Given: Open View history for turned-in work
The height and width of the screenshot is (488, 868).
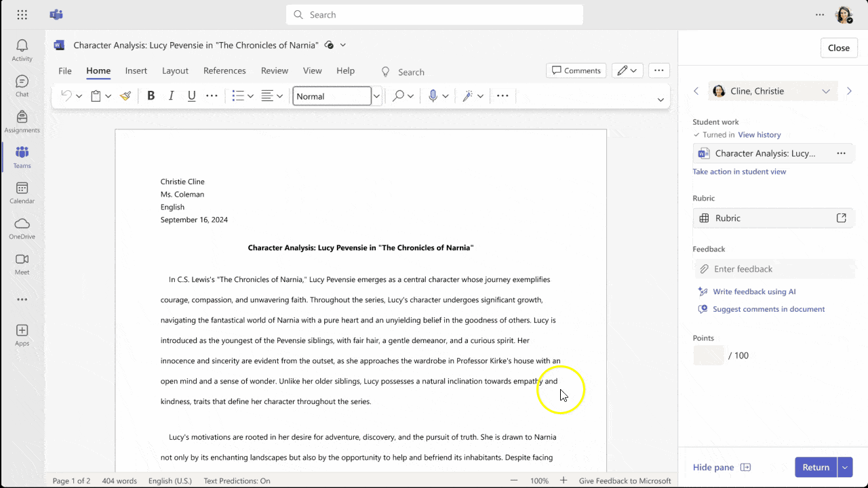Looking at the screenshot, I should coord(759,134).
